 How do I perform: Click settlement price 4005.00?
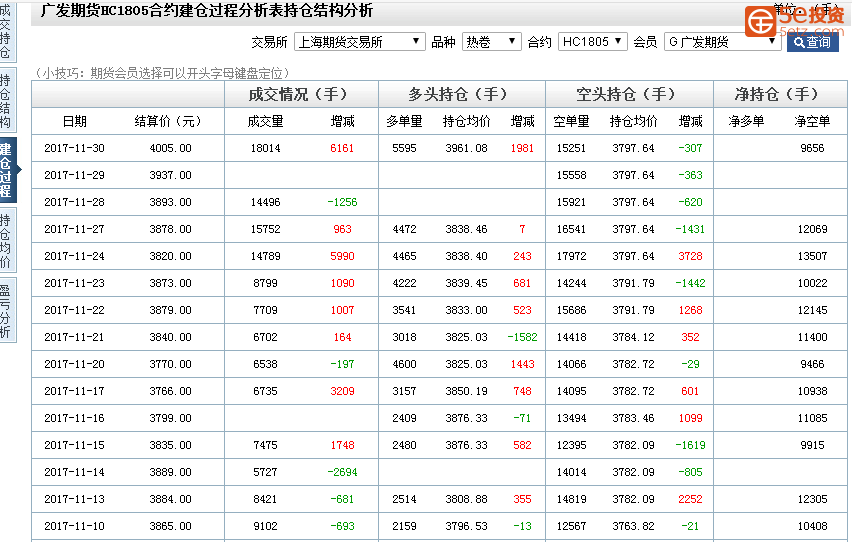pyautogui.click(x=171, y=148)
